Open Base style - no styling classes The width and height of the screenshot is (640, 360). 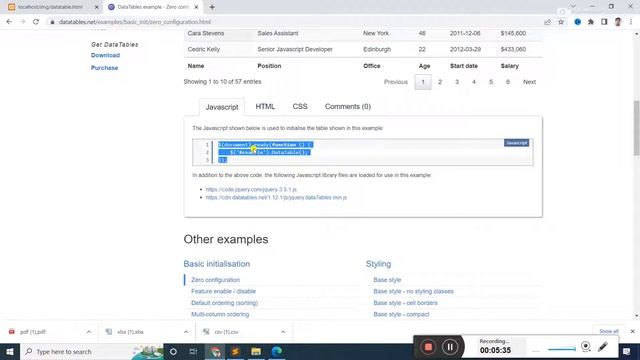click(x=413, y=291)
